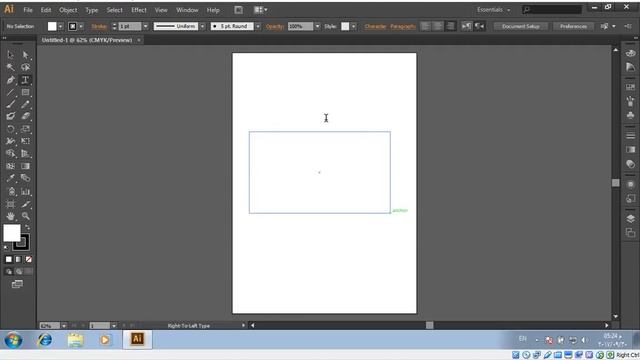
Task: Open the Object menu
Action: (x=68, y=10)
